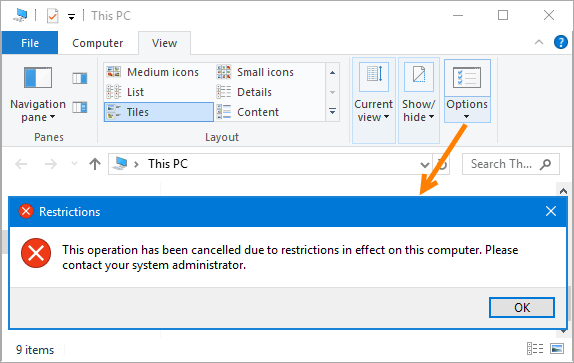Expand the layout gallery more arrow
This screenshot has height=363, width=574.
coord(332,111)
